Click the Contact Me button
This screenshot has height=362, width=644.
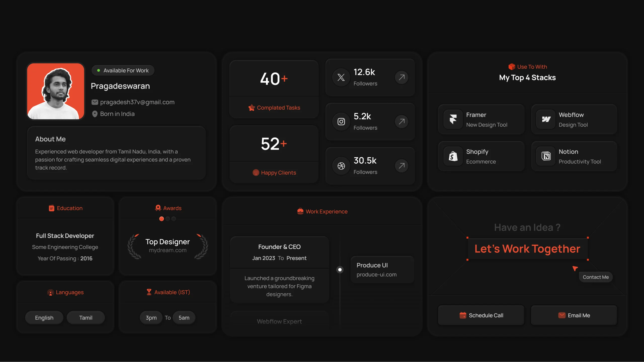tap(595, 277)
